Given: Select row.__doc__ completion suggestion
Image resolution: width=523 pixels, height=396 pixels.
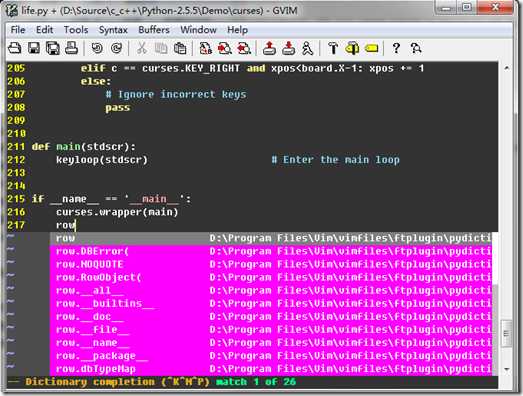Looking at the screenshot, I should point(271,317).
